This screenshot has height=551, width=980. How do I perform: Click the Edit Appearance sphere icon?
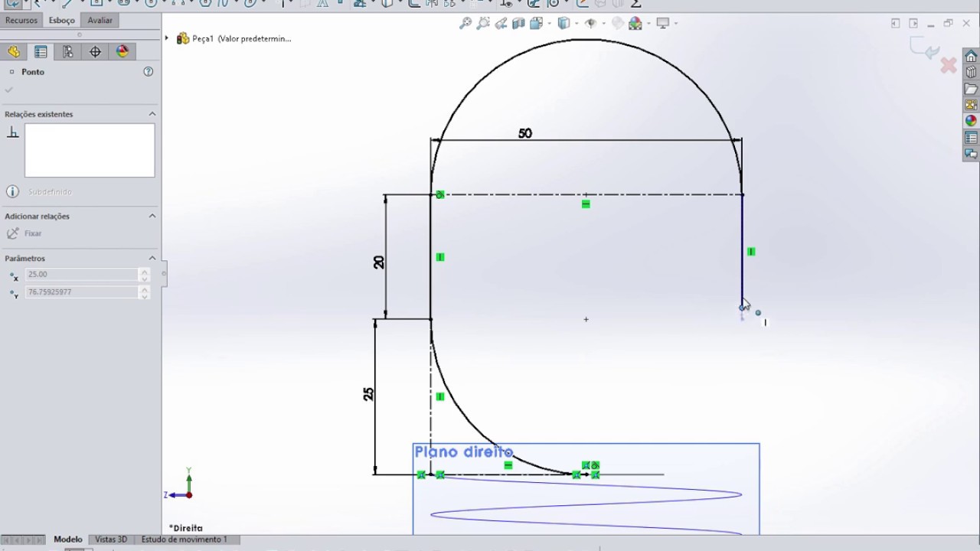(618, 23)
